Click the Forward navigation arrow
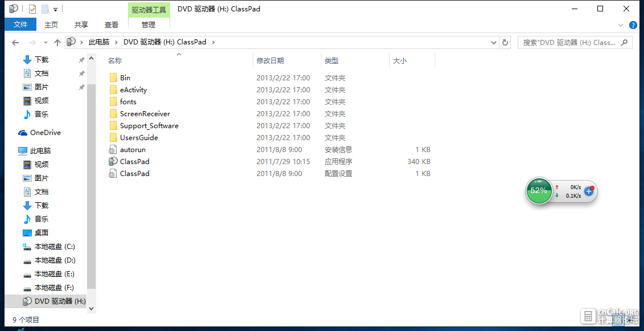Viewport: 644px width, 331px height. pos(33,42)
